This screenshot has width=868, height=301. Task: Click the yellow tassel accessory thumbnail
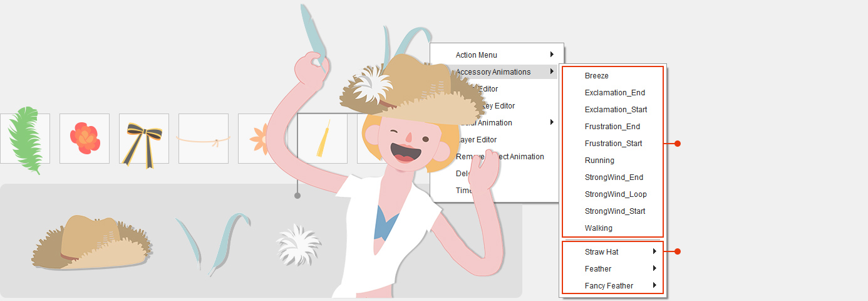click(x=321, y=139)
